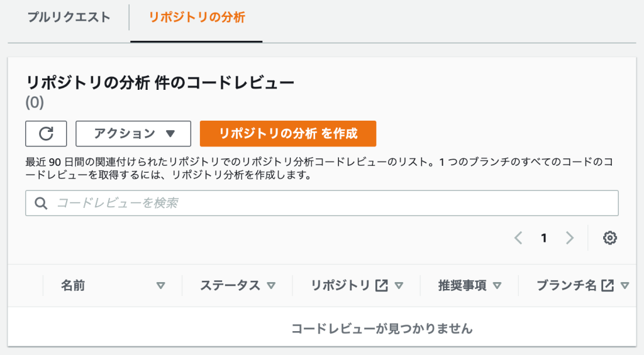Viewport: 644px width, 355px height.
Task: Click the ステータス column header label
Action: point(230,285)
